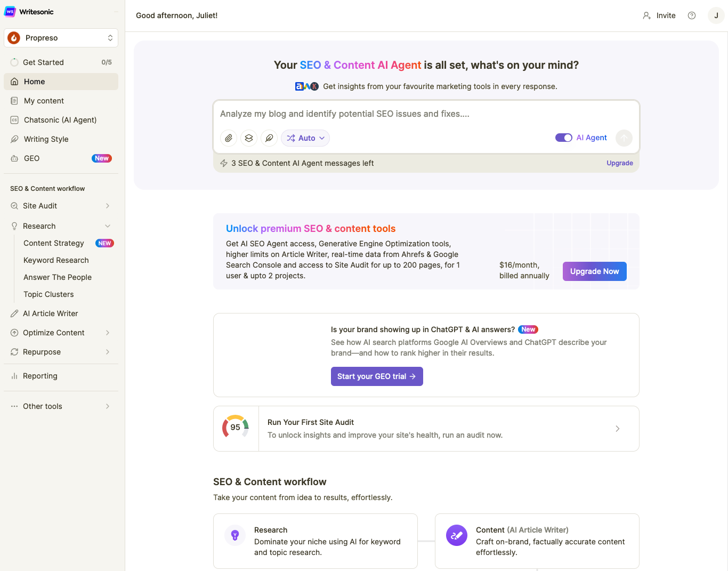The height and width of the screenshot is (571, 728).
Task: Click the Chatsonic chat icon
Action: pos(14,120)
